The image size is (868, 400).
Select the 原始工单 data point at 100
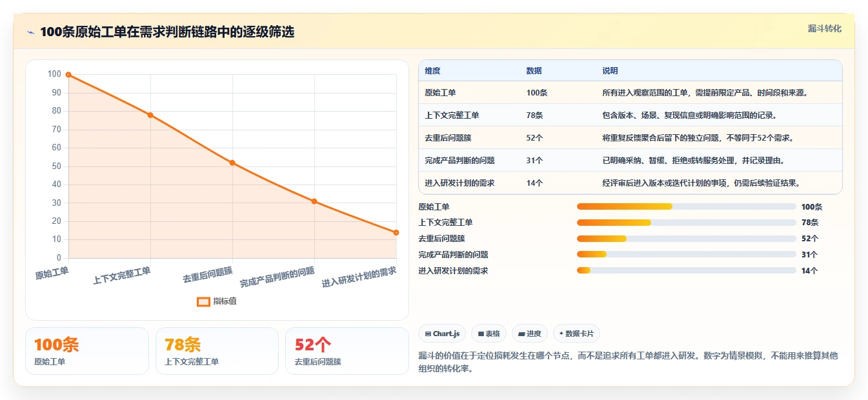pyautogui.click(x=68, y=75)
